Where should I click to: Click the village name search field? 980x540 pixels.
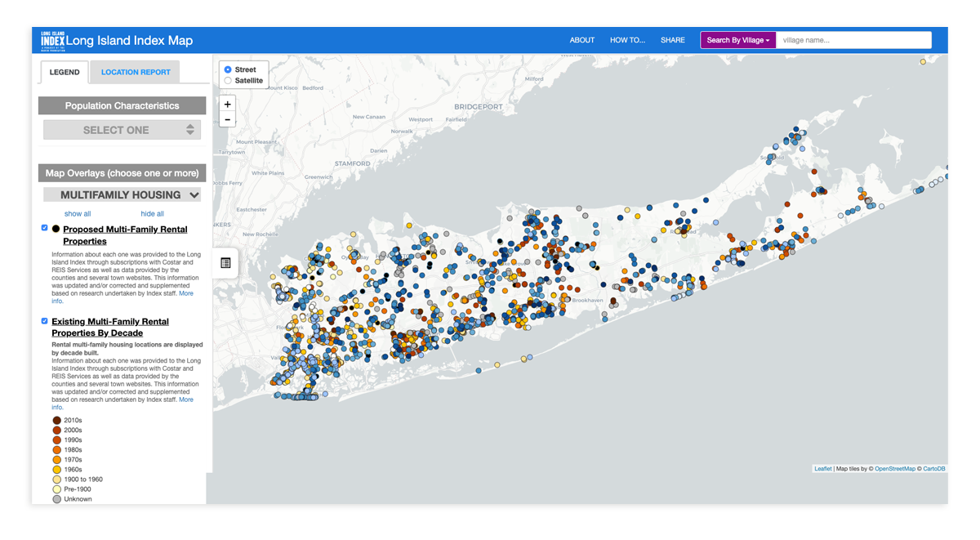tap(853, 40)
